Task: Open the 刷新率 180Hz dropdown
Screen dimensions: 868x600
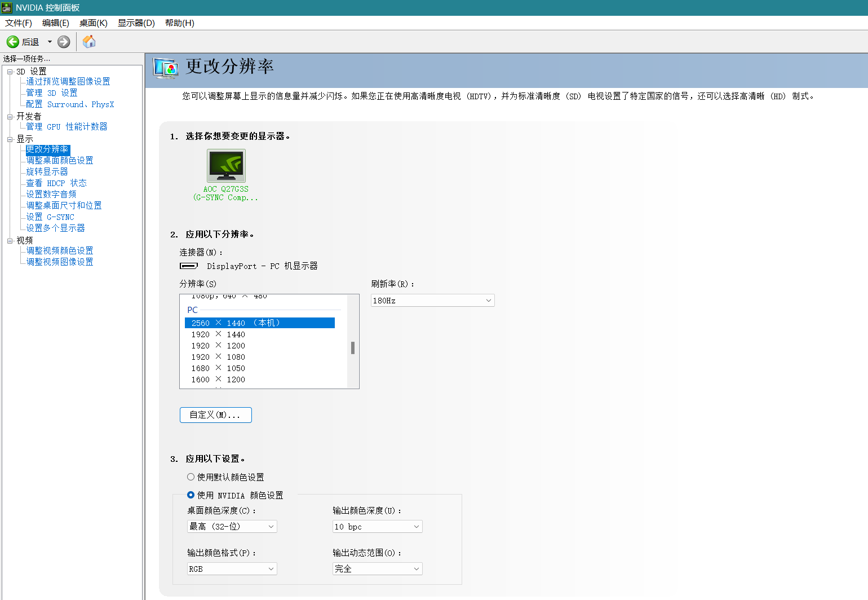Action: click(433, 301)
